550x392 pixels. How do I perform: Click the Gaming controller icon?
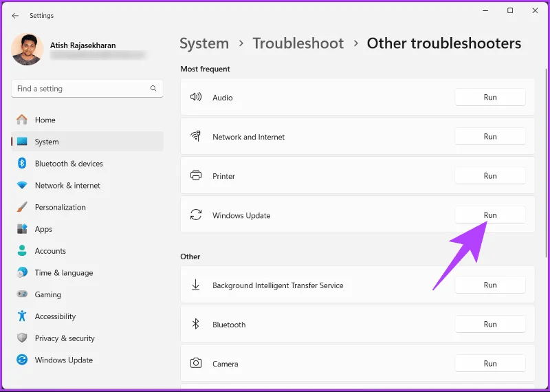click(22, 294)
